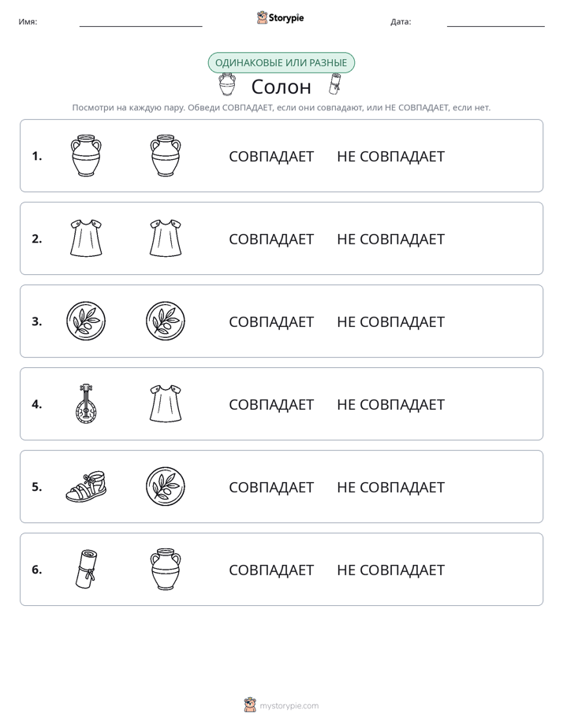Click the sandal icon in row 5
The width and height of the screenshot is (563, 728).
[86, 486]
